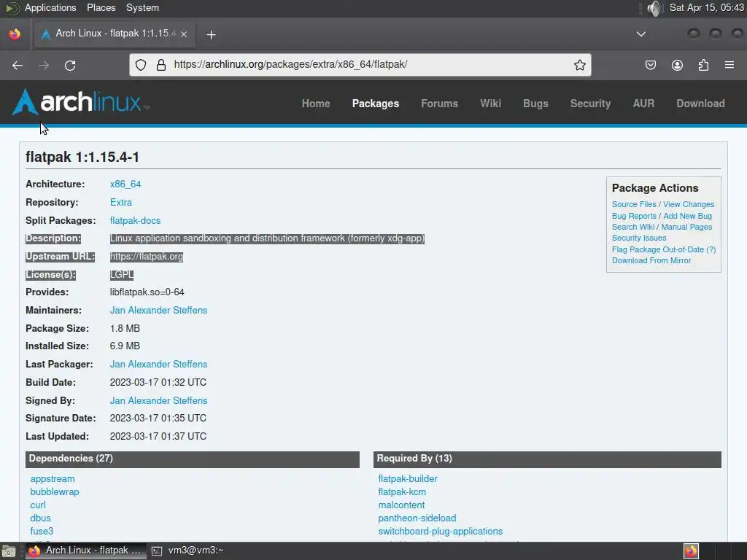Image resolution: width=747 pixels, height=560 pixels.
Task: Click Arch Linux Firefox taskbar button
Action: [86, 551]
